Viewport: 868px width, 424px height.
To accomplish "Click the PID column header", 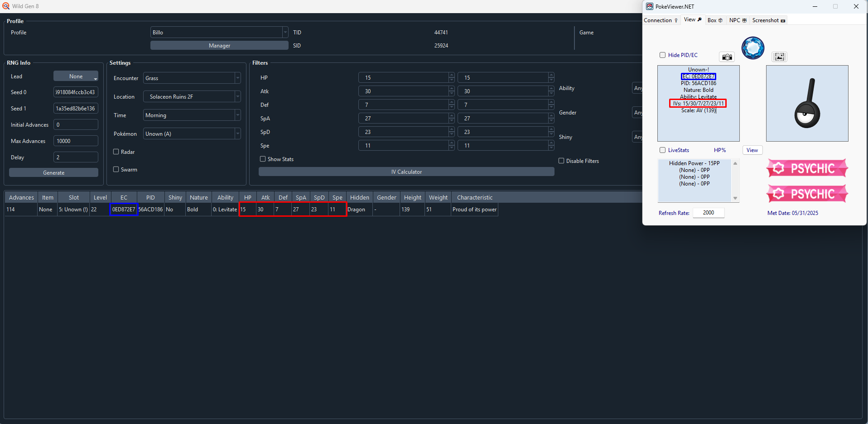I will [150, 197].
